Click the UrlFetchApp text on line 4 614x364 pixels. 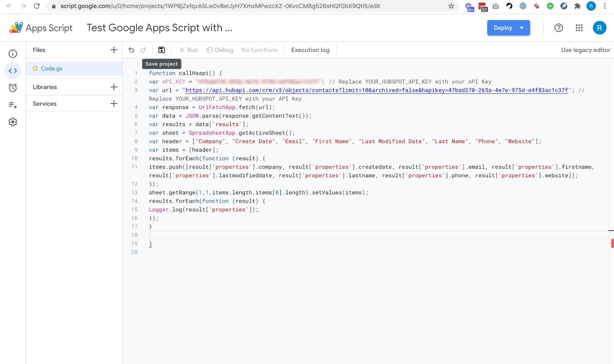click(217, 107)
